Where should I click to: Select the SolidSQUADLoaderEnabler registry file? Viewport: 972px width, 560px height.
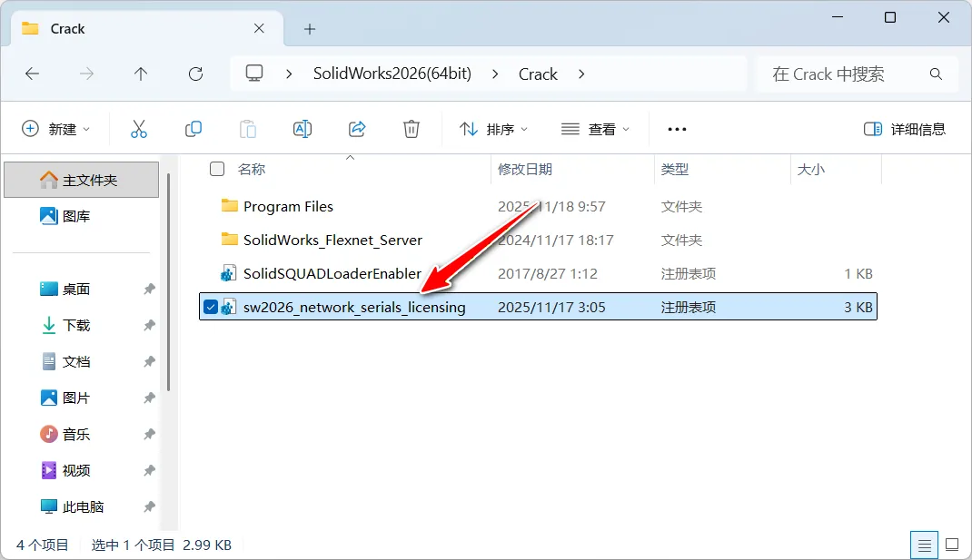(332, 273)
